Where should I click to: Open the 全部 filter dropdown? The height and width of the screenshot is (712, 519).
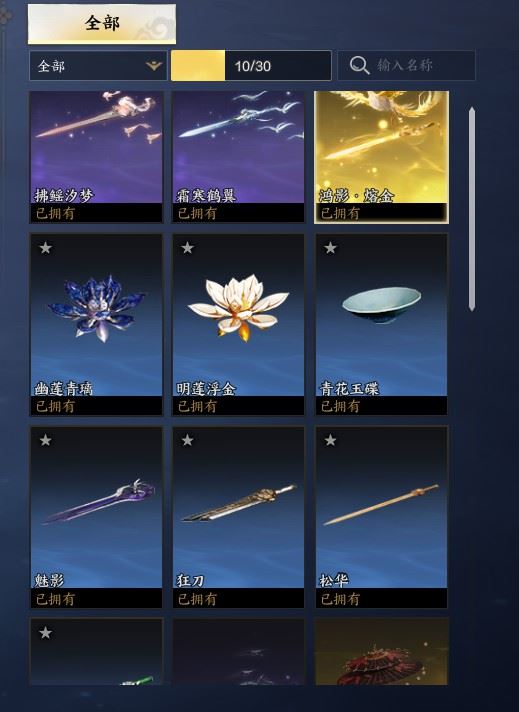click(x=98, y=66)
